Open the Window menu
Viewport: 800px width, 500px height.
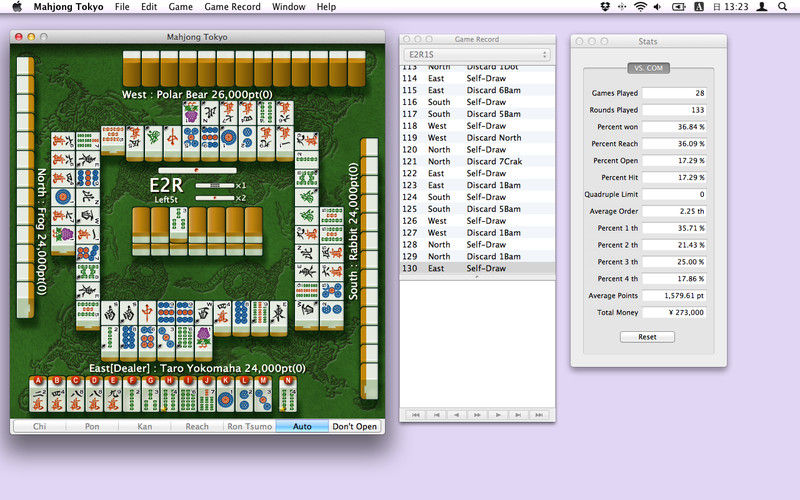click(289, 7)
